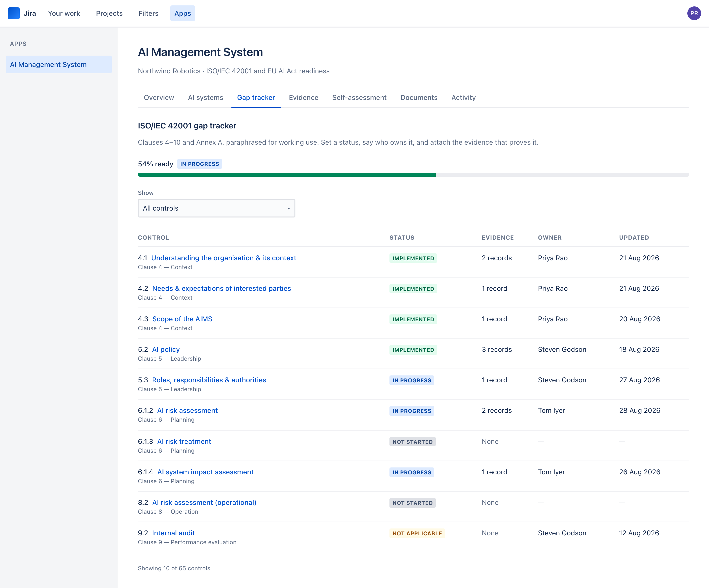Open the Projects menu

[109, 13]
